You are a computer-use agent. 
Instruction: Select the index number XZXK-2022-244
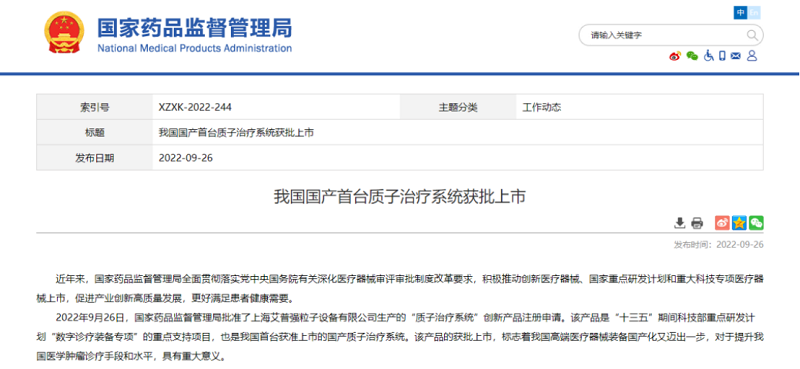coord(195,107)
